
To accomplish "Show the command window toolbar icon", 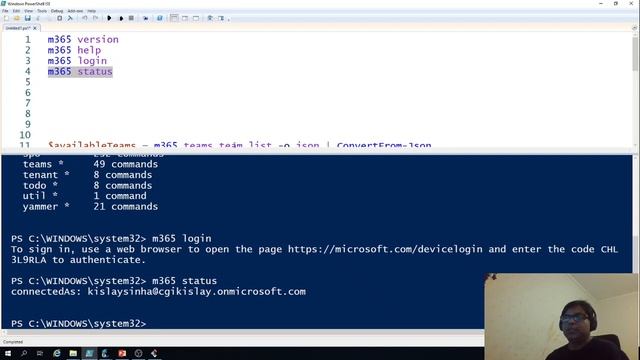I will click(x=210, y=18).
